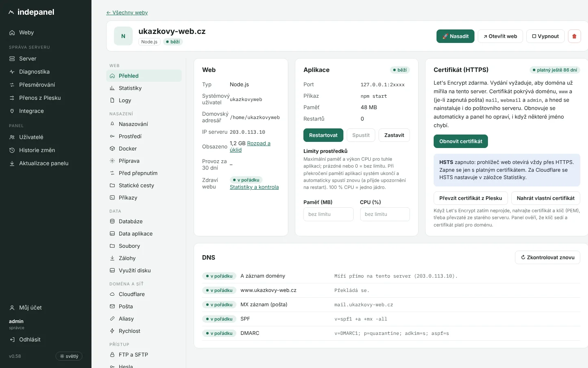This screenshot has height=368, width=588.
Task: Open Rychlost section
Action: point(144,331)
